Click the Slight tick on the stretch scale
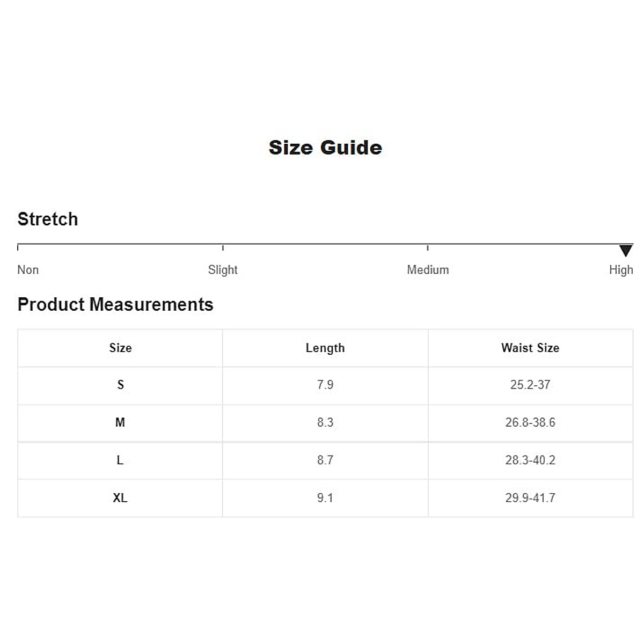Viewport: 644px width, 644px height. pyautogui.click(x=223, y=247)
